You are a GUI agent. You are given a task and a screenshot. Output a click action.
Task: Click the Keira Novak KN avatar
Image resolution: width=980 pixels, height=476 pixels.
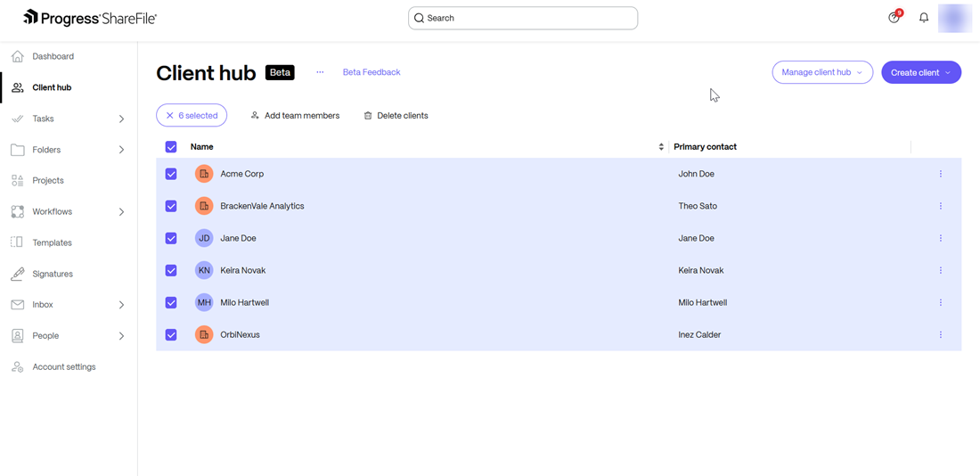[x=204, y=270]
